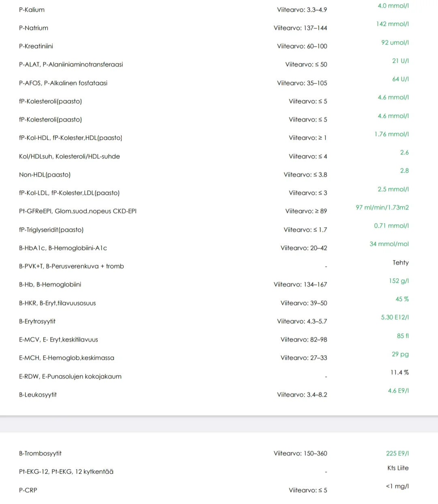Click Kts Liite attachment for Pt-EKG-12
Image resolution: width=438 pixels, height=504 pixels.
(398, 468)
